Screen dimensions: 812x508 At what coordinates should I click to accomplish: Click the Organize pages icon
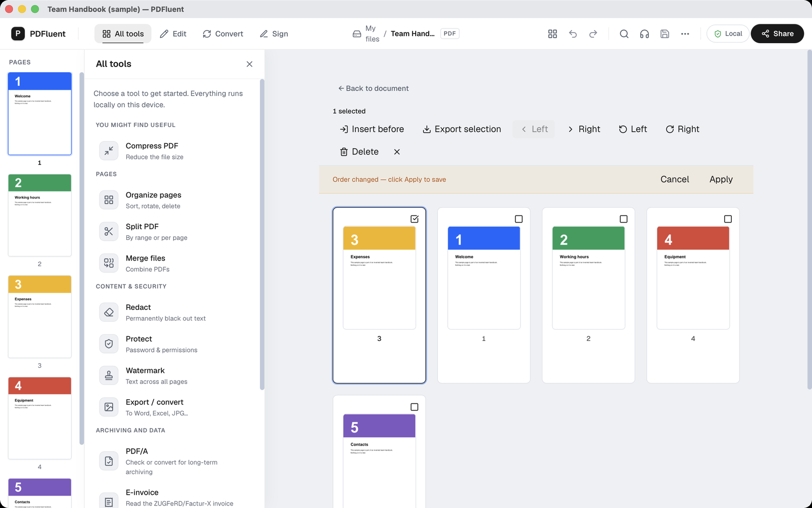[109, 200]
